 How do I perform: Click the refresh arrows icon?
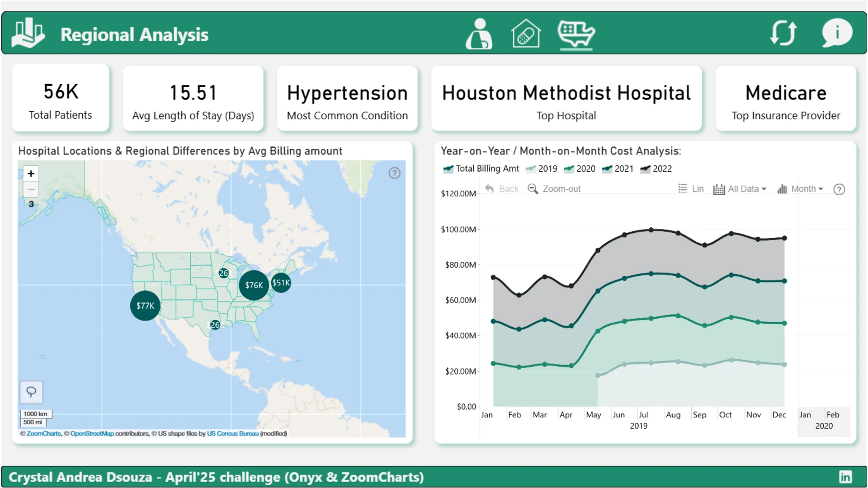click(x=783, y=33)
